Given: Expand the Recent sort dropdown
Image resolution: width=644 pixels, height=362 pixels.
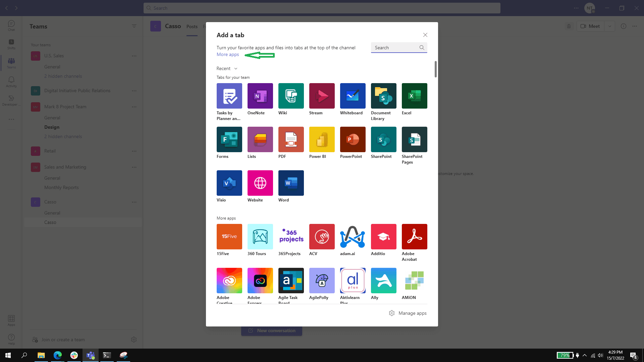Looking at the screenshot, I should (x=227, y=68).
